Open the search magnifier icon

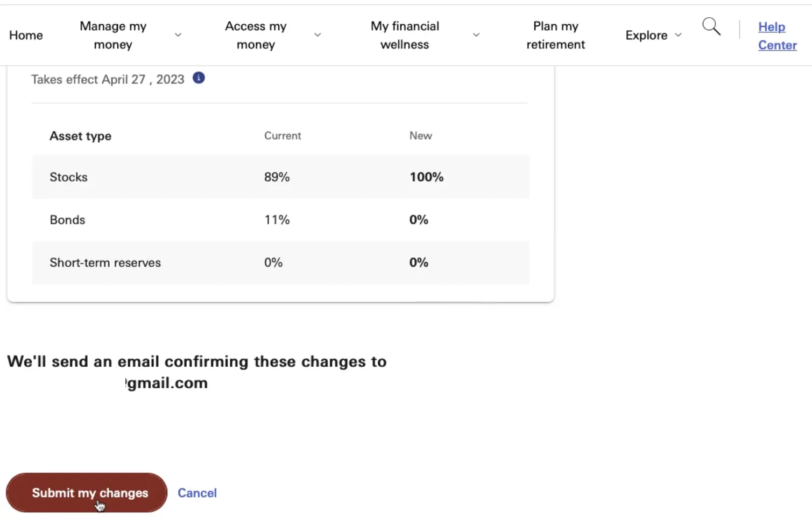(711, 26)
